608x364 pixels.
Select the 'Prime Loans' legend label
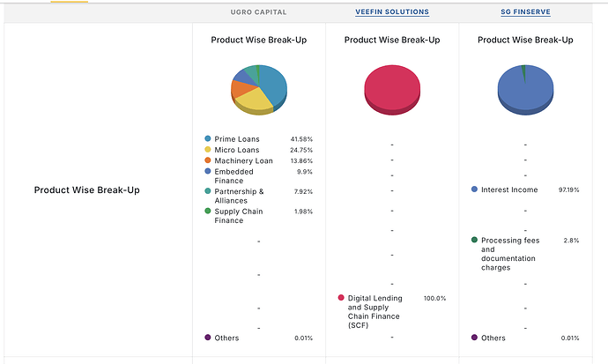[237, 138]
